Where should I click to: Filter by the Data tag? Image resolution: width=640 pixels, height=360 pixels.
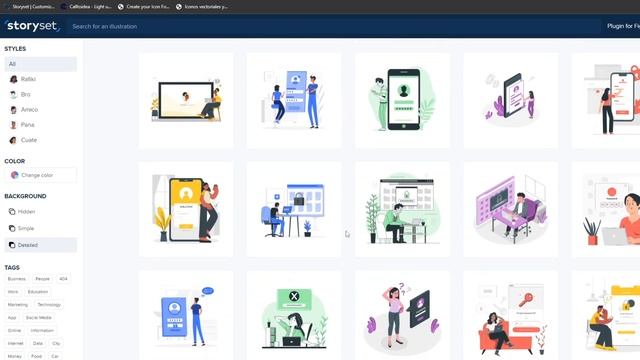click(38, 343)
